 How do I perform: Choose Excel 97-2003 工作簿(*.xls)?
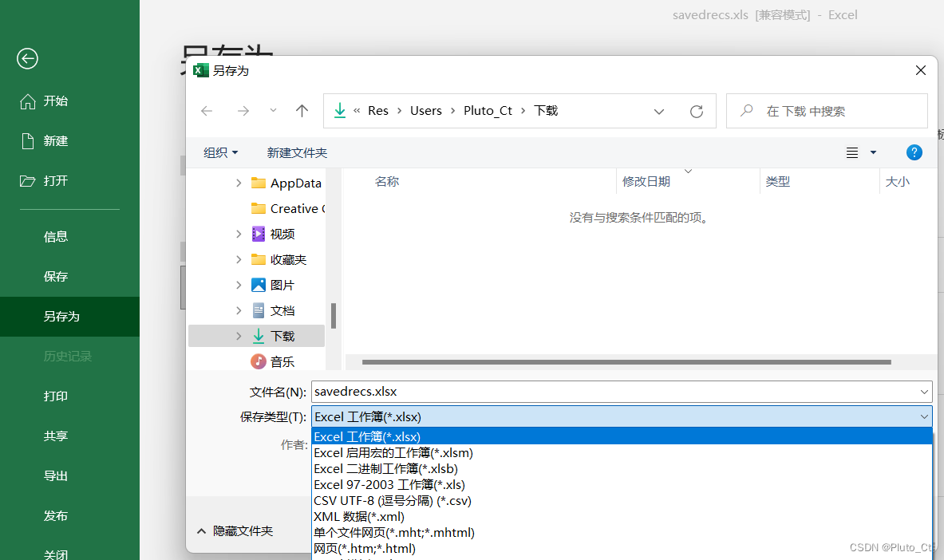[622, 485]
